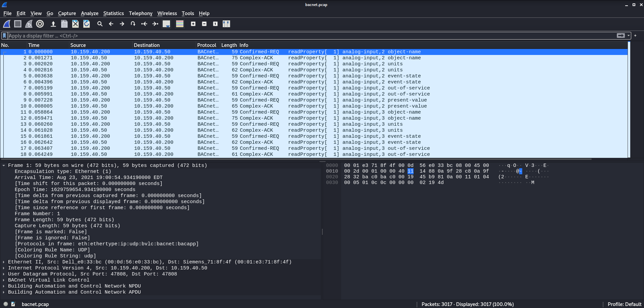The image size is (644, 308).
Task: Sort by the No. column header
Action: pos(13,45)
